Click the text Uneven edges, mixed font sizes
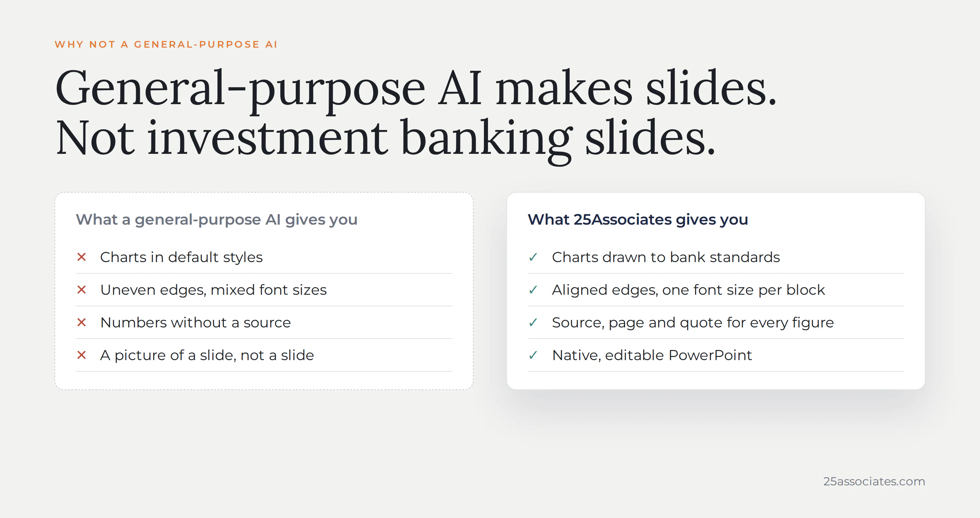980x518 pixels. coord(213,290)
